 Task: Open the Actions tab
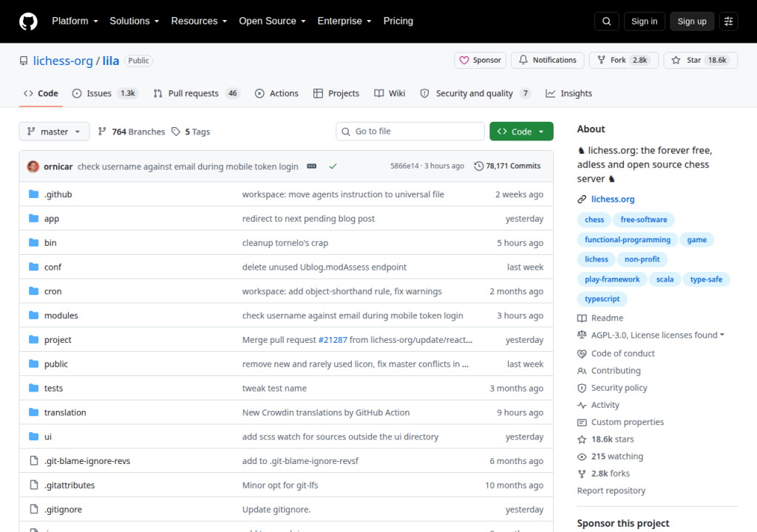pyautogui.click(x=276, y=93)
